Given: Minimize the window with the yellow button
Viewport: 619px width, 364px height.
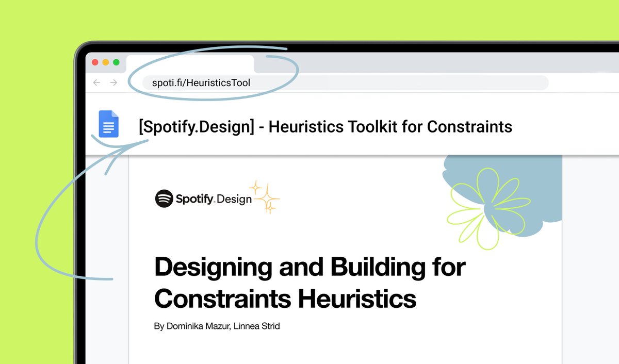Looking at the screenshot, I should point(106,62).
